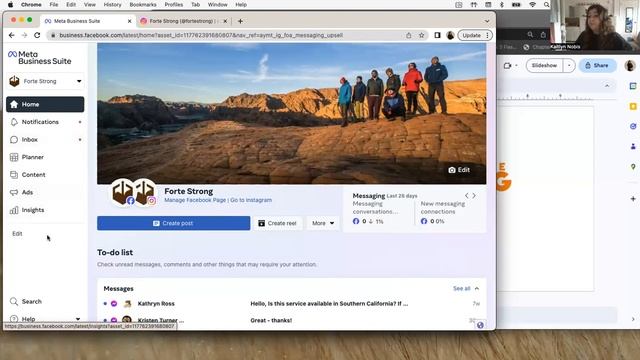
Task: Open the Planner in the sidebar
Action: (32, 157)
